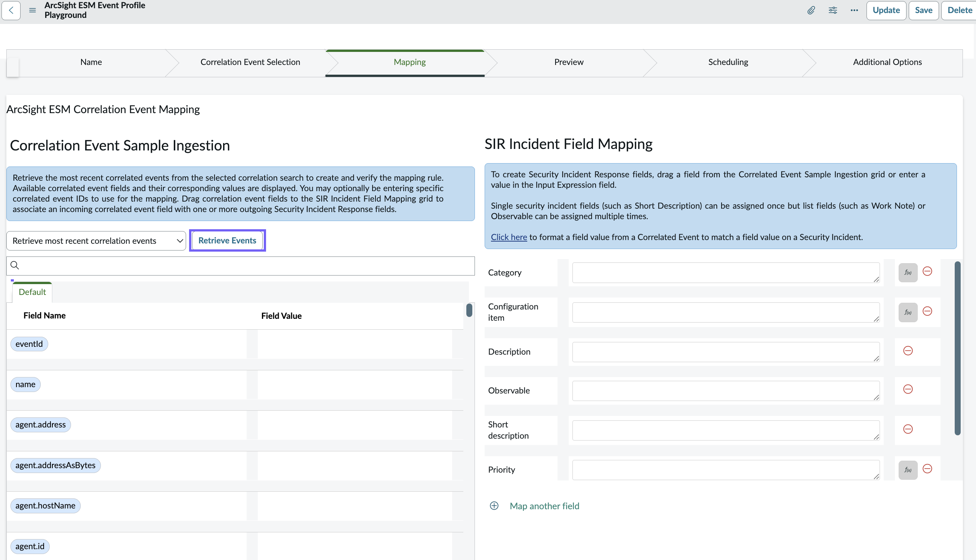Screen dimensions: 976x560
Task: Click the search magnifier icon
Action: pyautogui.click(x=15, y=265)
